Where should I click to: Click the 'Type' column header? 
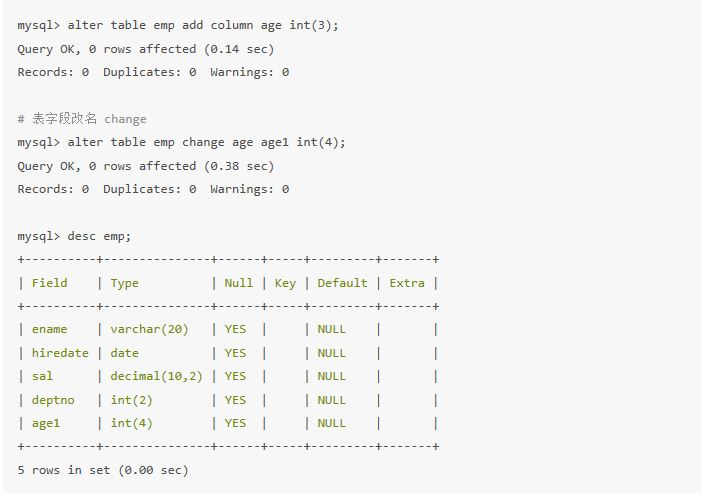125,283
